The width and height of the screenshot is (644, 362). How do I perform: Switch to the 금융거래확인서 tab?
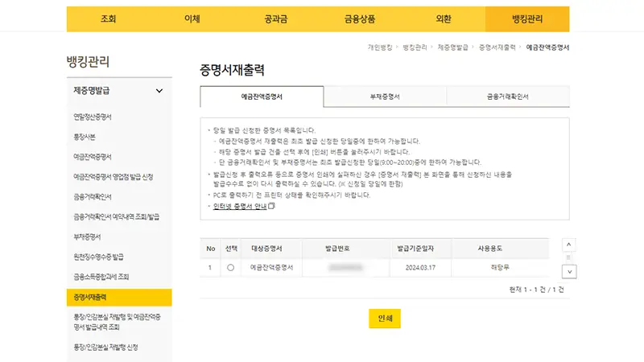[508, 97]
